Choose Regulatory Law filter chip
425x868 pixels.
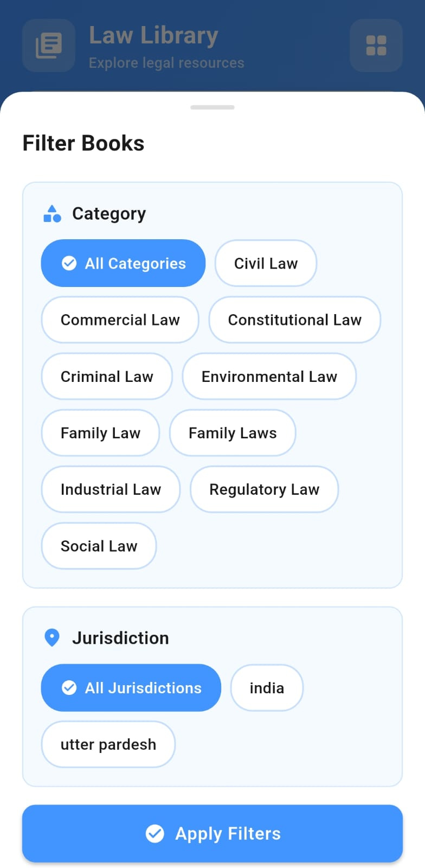264,489
